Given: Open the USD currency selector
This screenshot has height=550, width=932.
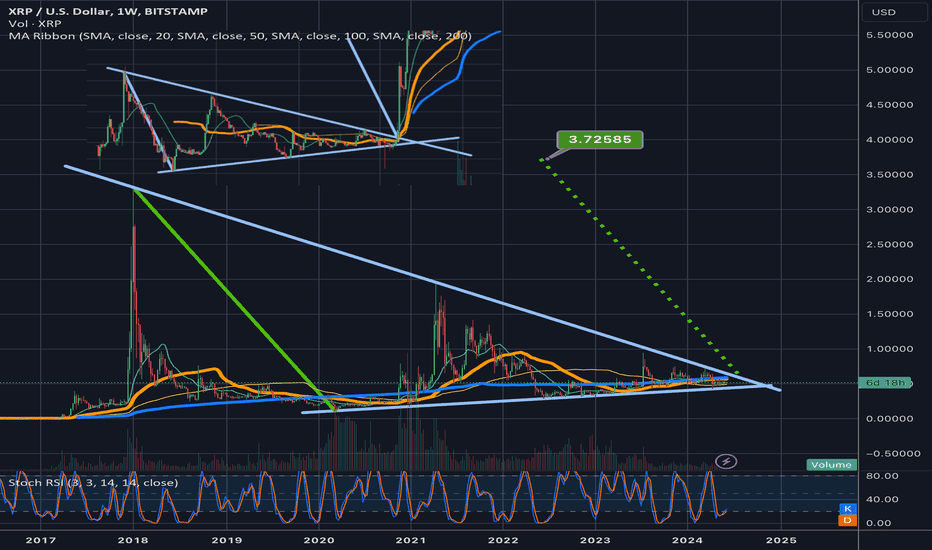Looking at the screenshot, I should (x=893, y=12).
